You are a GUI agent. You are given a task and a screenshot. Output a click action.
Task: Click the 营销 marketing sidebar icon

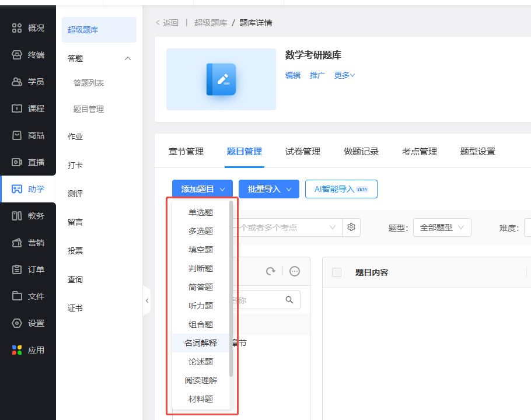pos(18,243)
